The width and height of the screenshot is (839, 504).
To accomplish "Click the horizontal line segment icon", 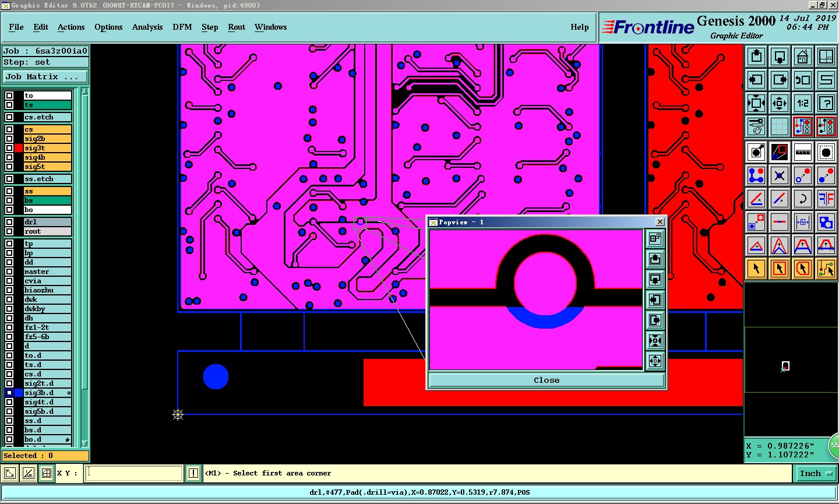I will [x=780, y=222].
